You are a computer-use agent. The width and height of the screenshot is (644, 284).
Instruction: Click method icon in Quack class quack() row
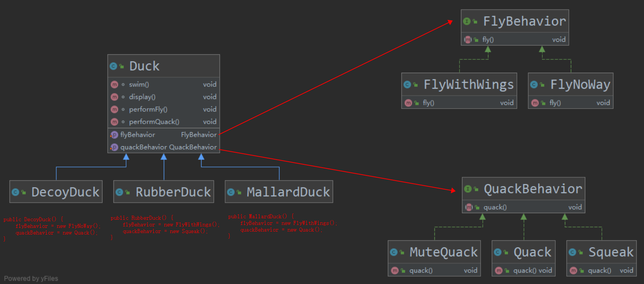[499, 271]
